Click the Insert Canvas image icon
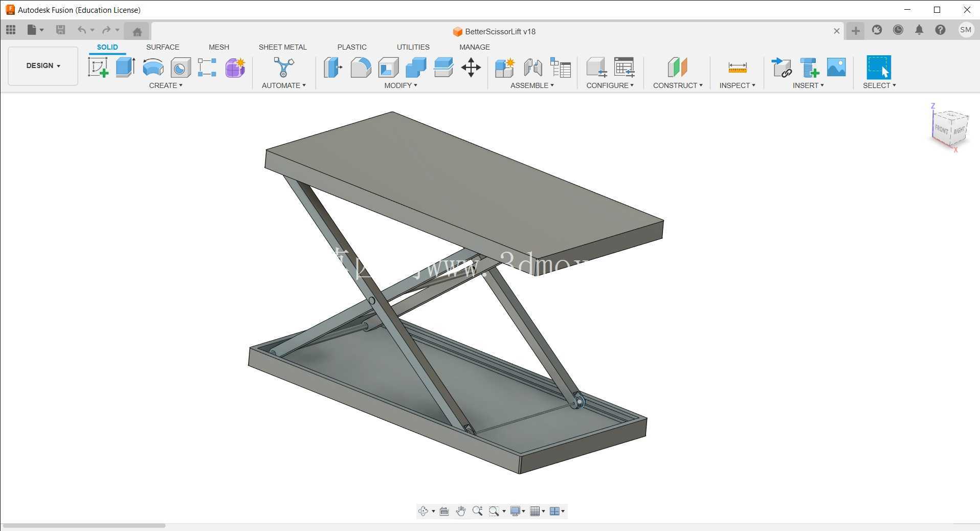Image resolution: width=980 pixels, height=531 pixels. click(836, 67)
